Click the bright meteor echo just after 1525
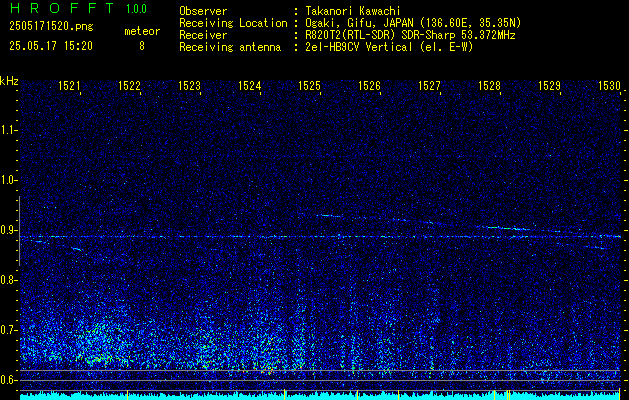Viewport: 629px width, 400px height. click(x=330, y=216)
